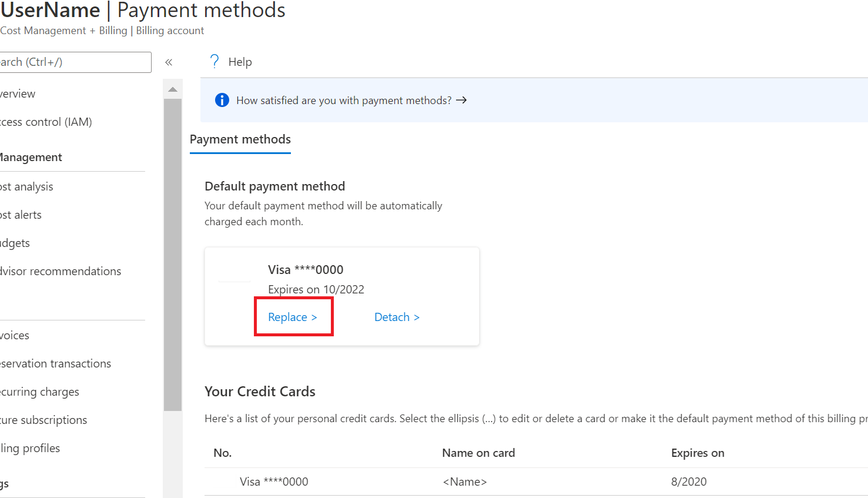Open Invoices in the sidebar
868x498 pixels.
15,335
